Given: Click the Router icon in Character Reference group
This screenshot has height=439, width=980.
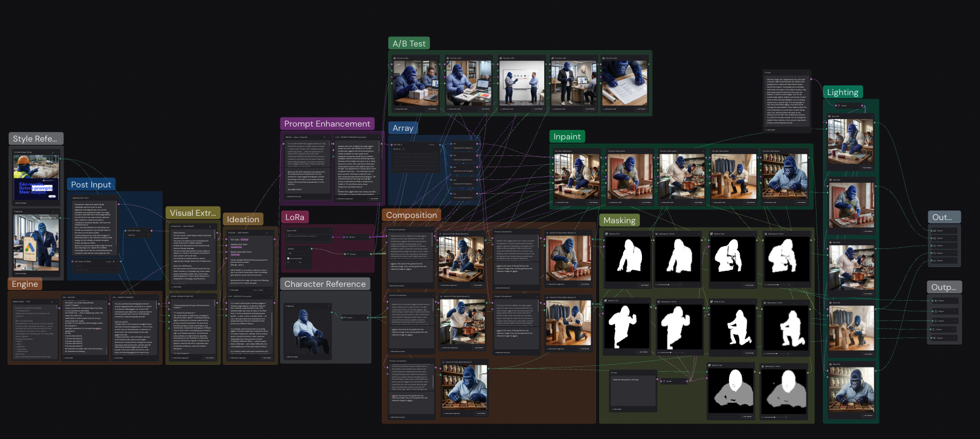Looking at the screenshot, I should click(x=345, y=317).
